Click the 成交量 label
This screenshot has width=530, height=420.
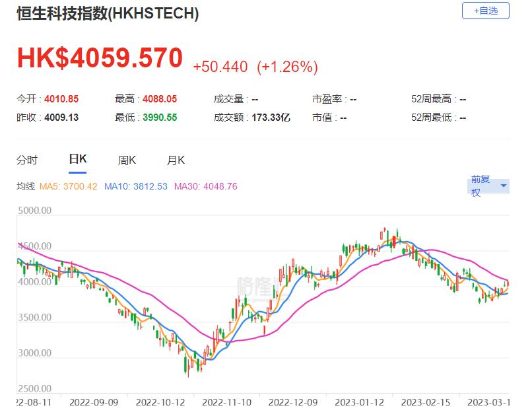click(x=229, y=99)
